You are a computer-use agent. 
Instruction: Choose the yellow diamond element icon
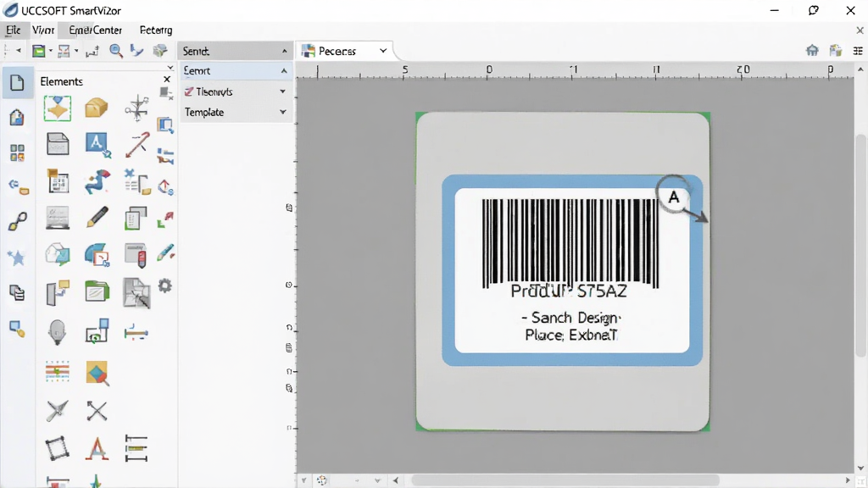tap(58, 108)
